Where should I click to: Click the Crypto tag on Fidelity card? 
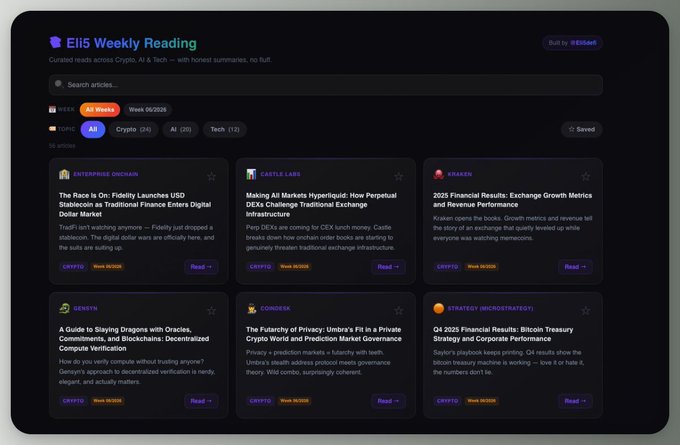pyautogui.click(x=73, y=267)
